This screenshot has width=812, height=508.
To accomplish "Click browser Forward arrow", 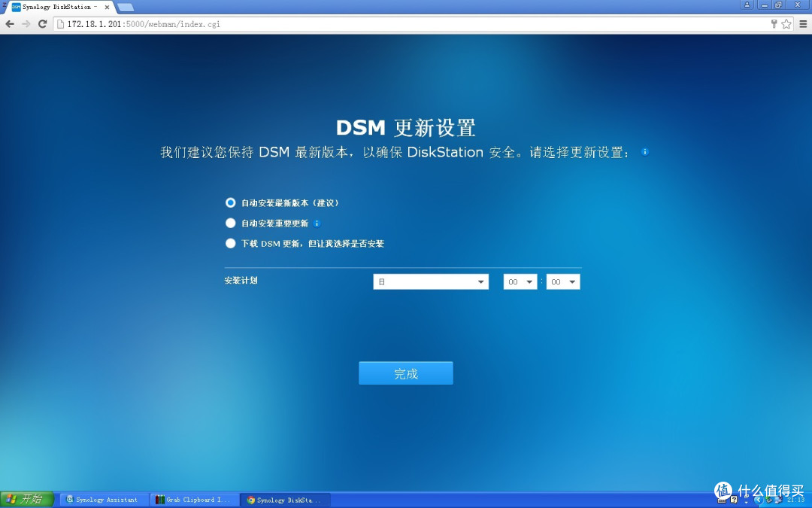I will [x=26, y=24].
